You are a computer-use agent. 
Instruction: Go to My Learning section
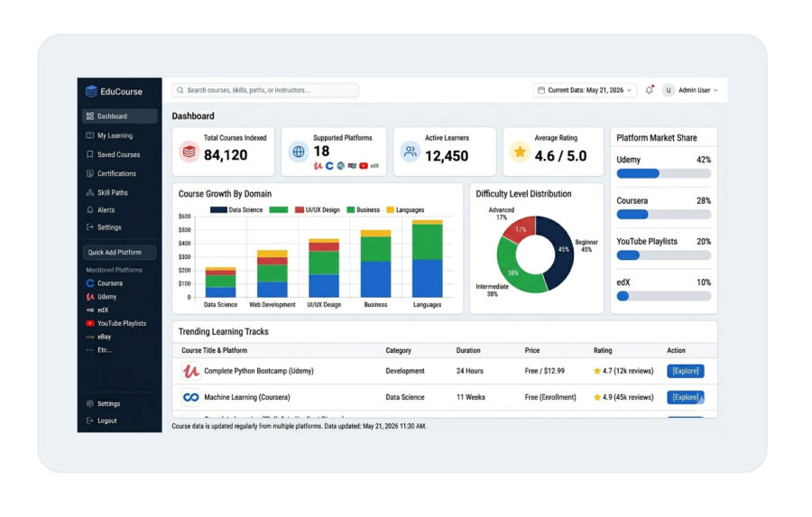tap(115, 135)
